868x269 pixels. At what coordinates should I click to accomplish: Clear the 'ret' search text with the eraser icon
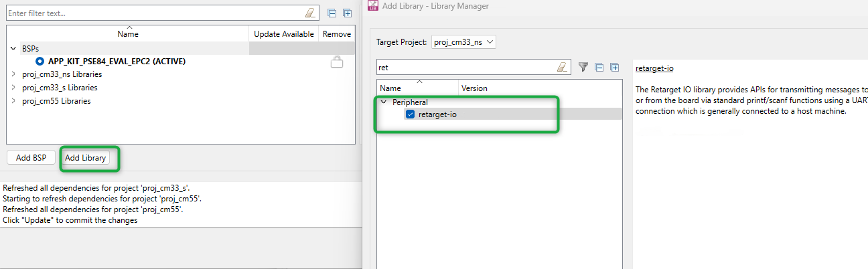562,67
